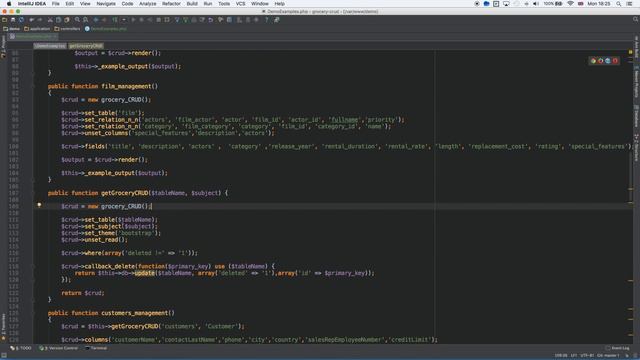Click the Paste toolbar icon
Viewport: 640px width, 360px height.
pos(67,20)
